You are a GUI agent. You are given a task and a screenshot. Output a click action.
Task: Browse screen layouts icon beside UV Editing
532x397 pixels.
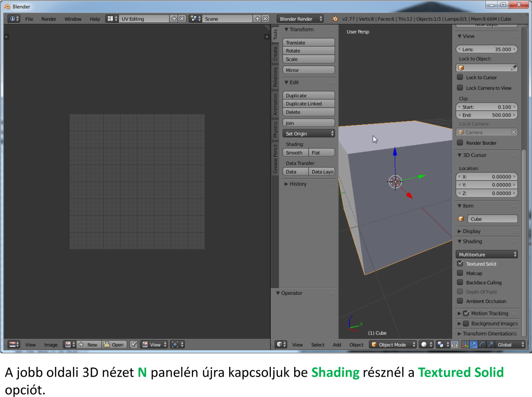112,18
